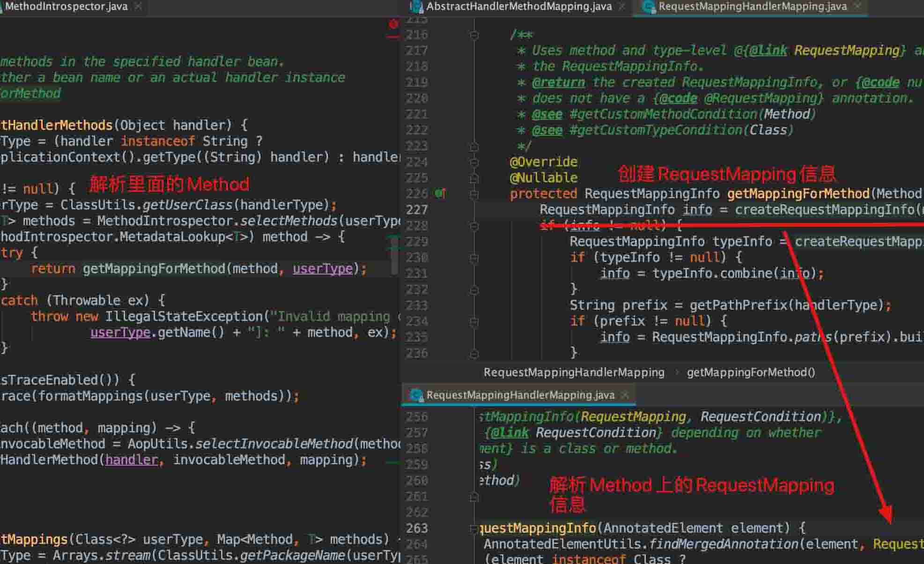
Task: Click @see tag on line 222
Action: point(547,130)
